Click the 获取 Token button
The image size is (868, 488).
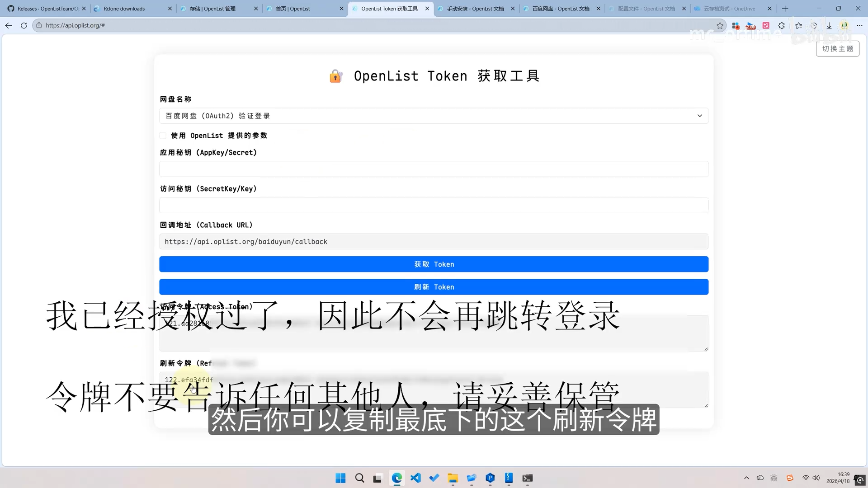pos(433,264)
